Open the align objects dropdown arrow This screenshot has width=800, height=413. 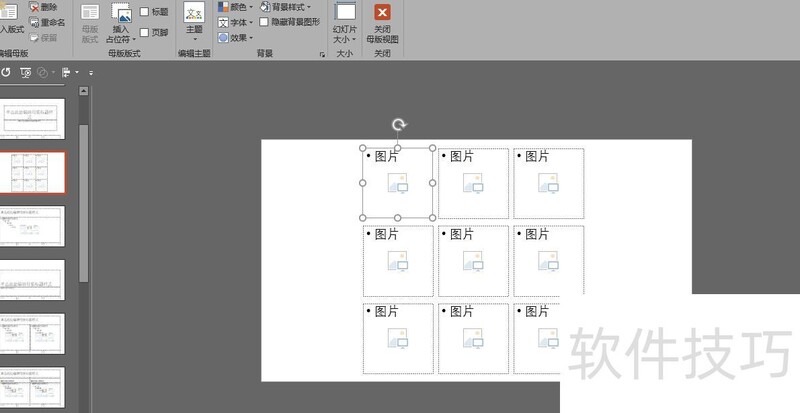[x=77, y=72]
